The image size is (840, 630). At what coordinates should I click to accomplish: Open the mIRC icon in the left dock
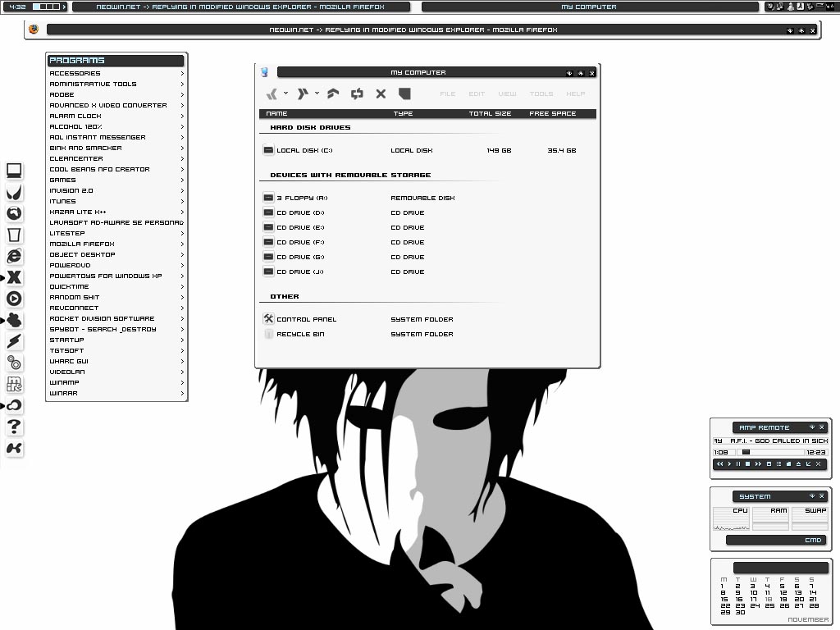tap(15, 384)
